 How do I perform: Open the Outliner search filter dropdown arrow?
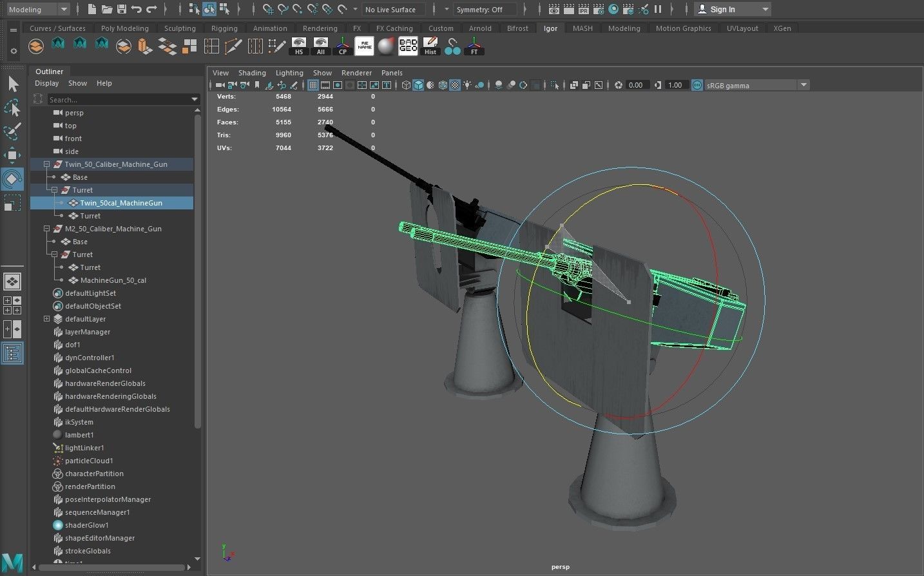pyautogui.click(x=195, y=99)
